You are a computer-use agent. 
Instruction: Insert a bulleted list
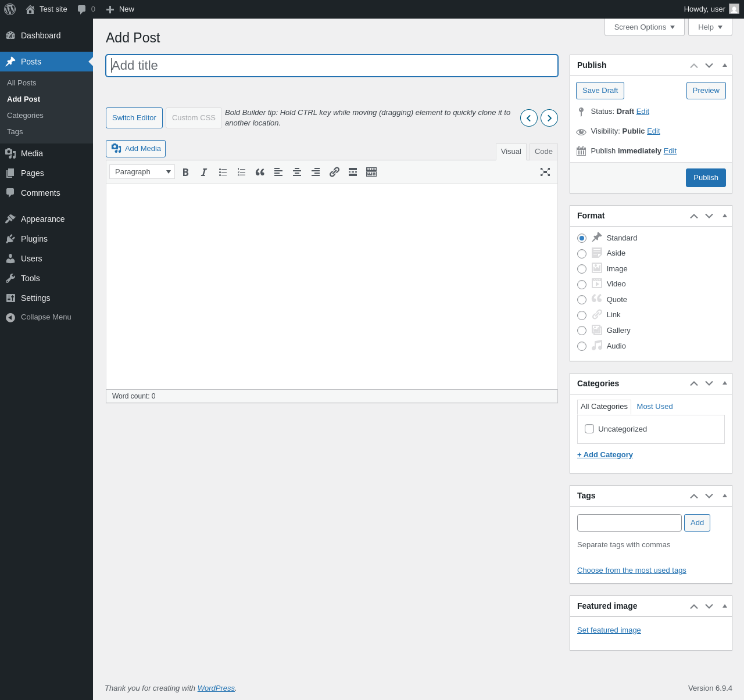(223, 172)
